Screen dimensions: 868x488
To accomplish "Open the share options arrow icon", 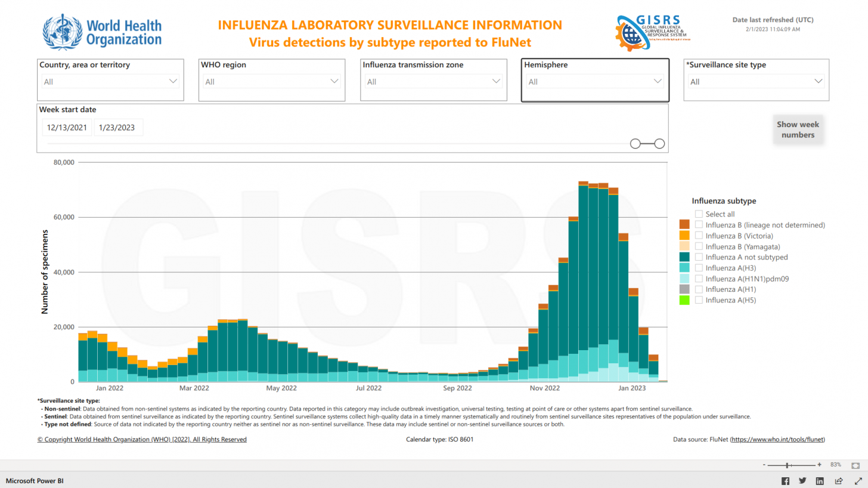I will point(838,480).
